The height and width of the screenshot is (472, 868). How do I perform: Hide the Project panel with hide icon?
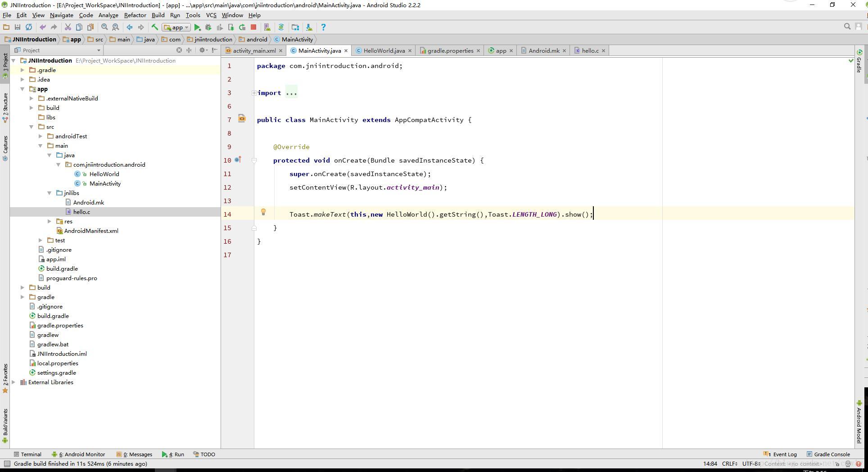215,50
